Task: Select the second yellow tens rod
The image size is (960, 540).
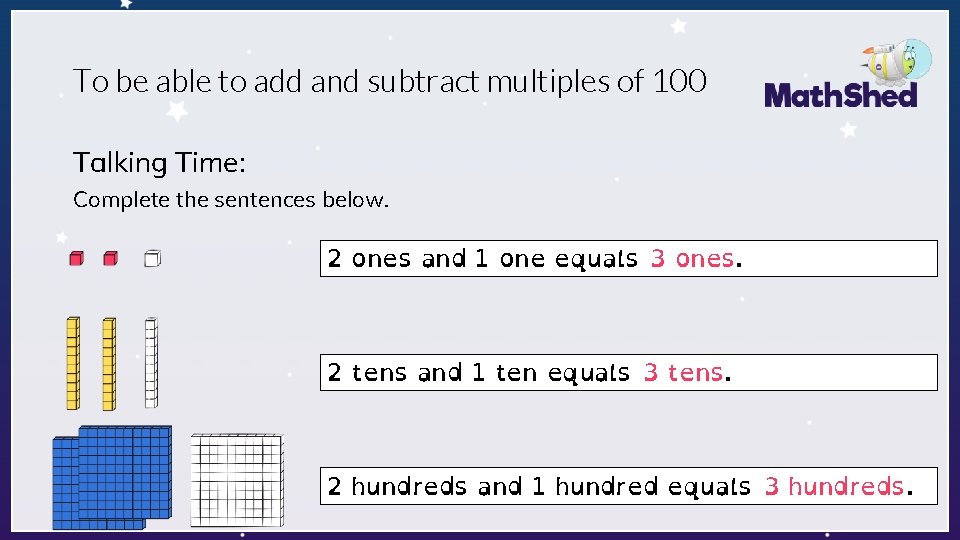Action: (109, 363)
